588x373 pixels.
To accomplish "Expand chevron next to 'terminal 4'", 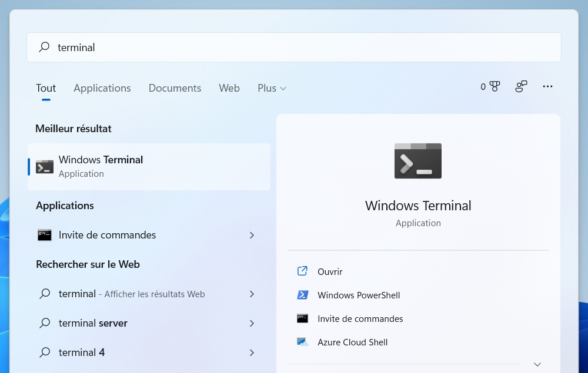I will [x=252, y=352].
